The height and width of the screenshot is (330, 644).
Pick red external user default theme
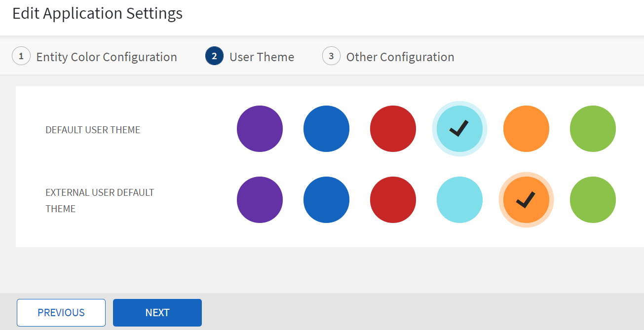(x=393, y=200)
